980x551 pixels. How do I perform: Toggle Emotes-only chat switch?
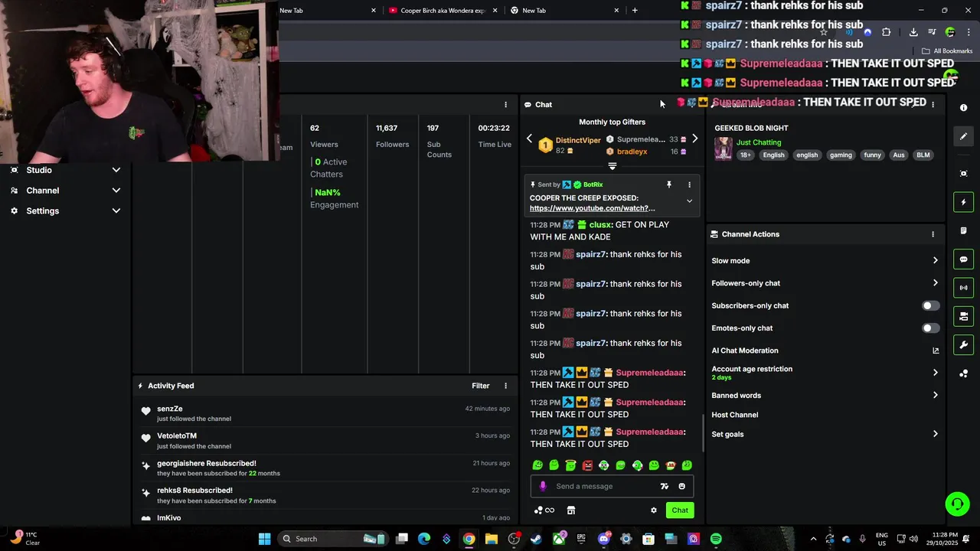[x=930, y=328]
